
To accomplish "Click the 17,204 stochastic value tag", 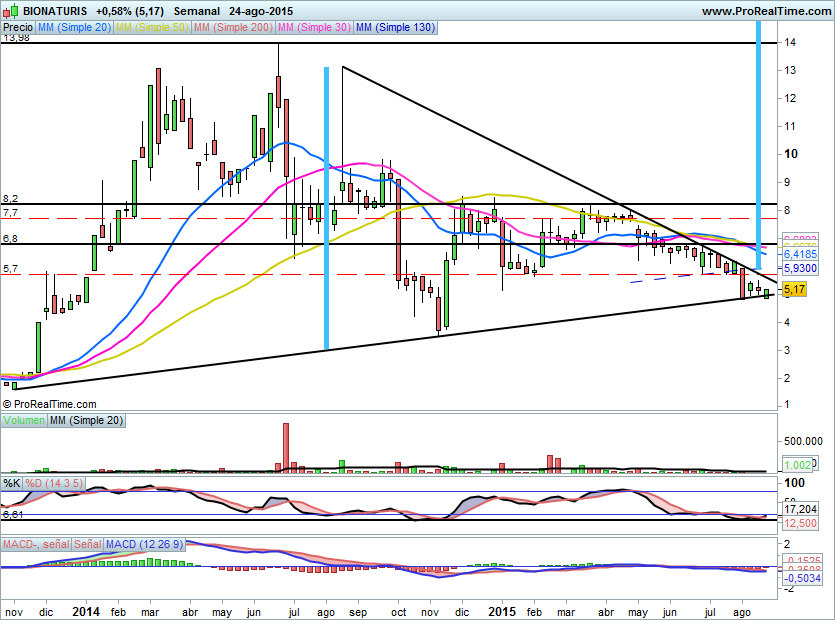I will 800,509.
